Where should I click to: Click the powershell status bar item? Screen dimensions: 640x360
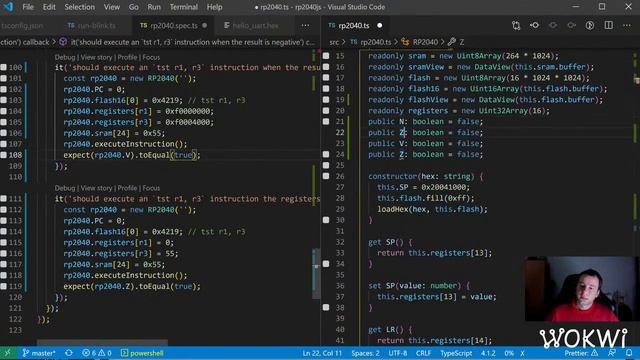142,353
